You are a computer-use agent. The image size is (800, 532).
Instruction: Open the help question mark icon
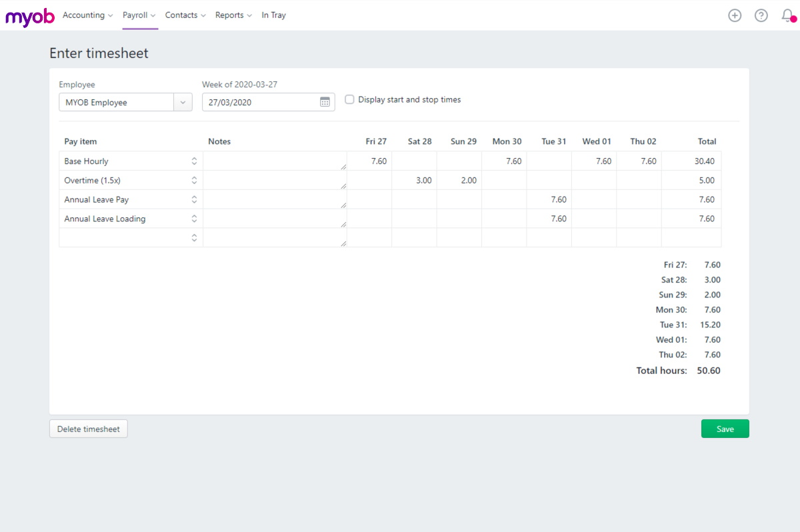tap(761, 15)
